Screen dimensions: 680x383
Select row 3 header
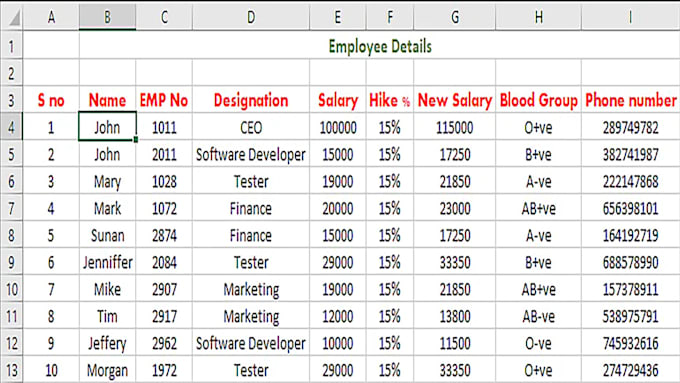(x=11, y=100)
